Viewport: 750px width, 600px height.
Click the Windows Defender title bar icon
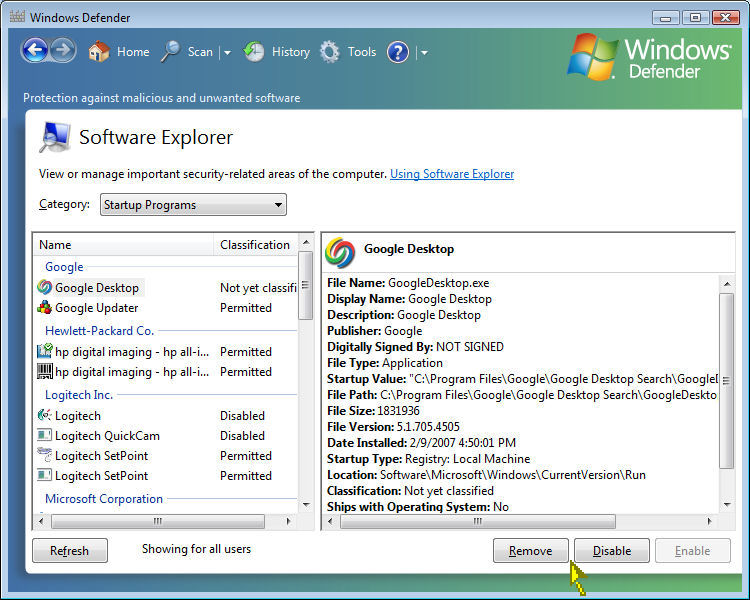tap(17, 16)
